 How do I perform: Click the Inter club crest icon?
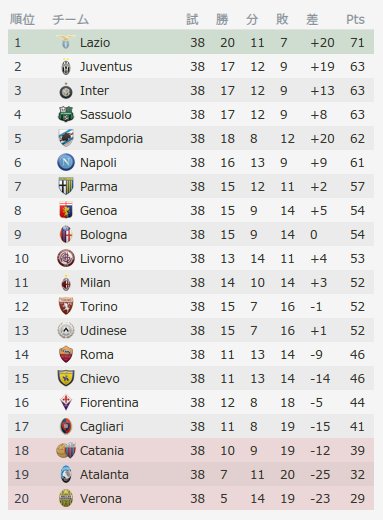pyautogui.click(x=66, y=91)
